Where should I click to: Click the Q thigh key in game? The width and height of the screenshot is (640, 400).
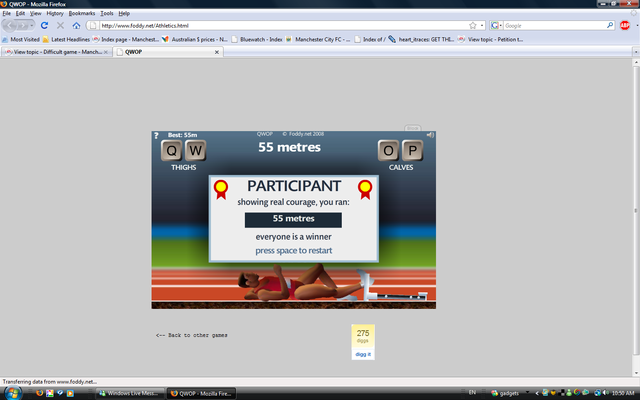coord(171,150)
